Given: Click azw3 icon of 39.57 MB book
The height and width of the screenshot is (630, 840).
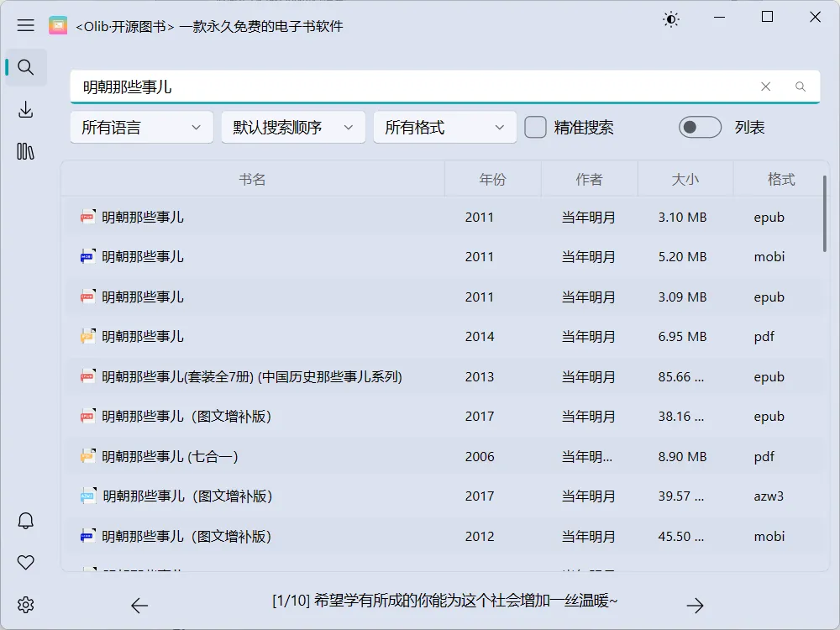Looking at the screenshot, I should 88,496.
